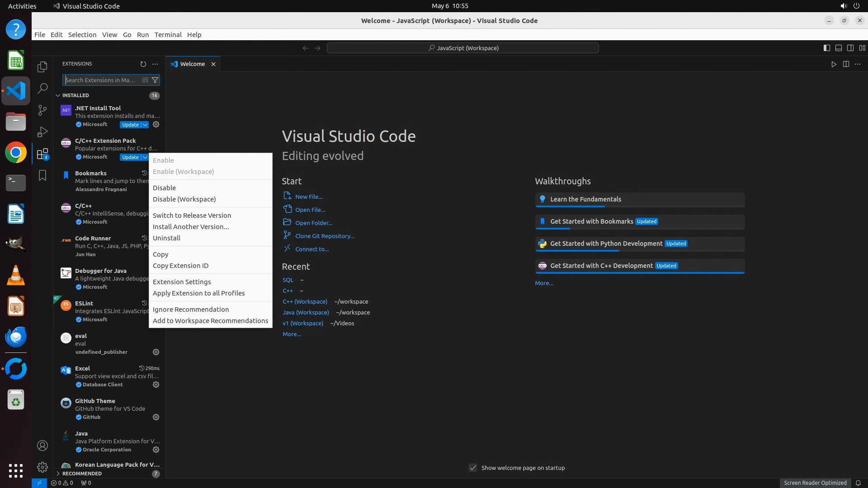This screenshot has width=868, height=488.
Task: Click the filter extensions funnel icon
Action: tap(155, 80)
